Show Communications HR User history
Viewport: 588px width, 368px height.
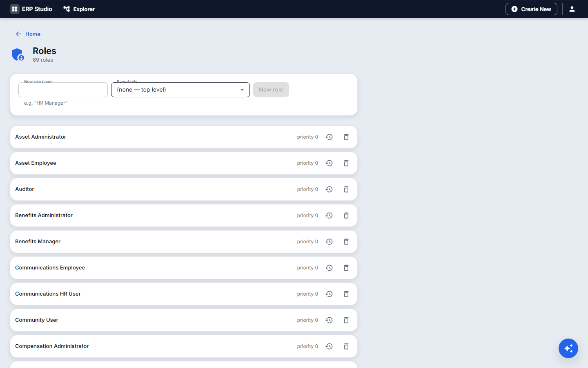point(329,294)
